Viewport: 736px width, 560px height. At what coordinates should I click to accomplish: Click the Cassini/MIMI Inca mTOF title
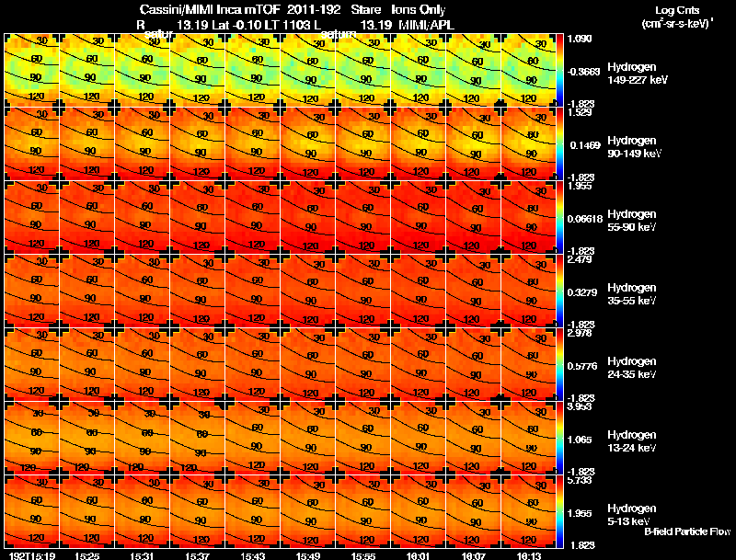[210, 9]
